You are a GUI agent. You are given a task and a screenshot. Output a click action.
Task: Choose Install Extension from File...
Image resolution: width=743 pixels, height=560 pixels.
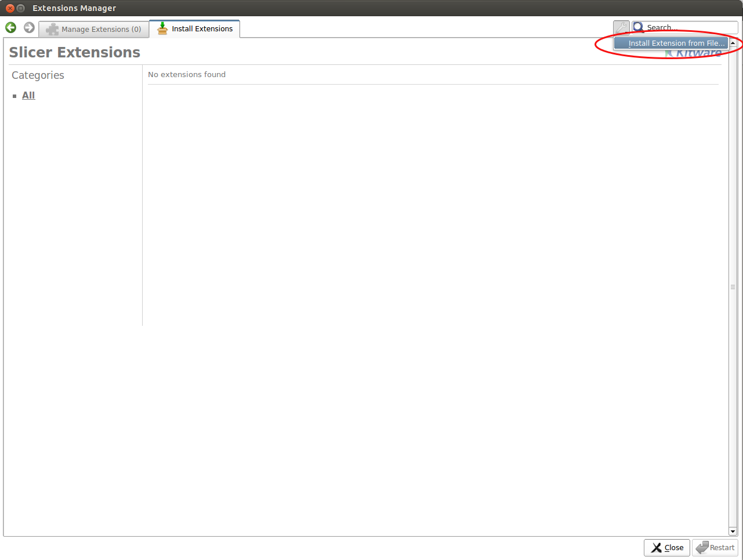click(x=676, y=43)
